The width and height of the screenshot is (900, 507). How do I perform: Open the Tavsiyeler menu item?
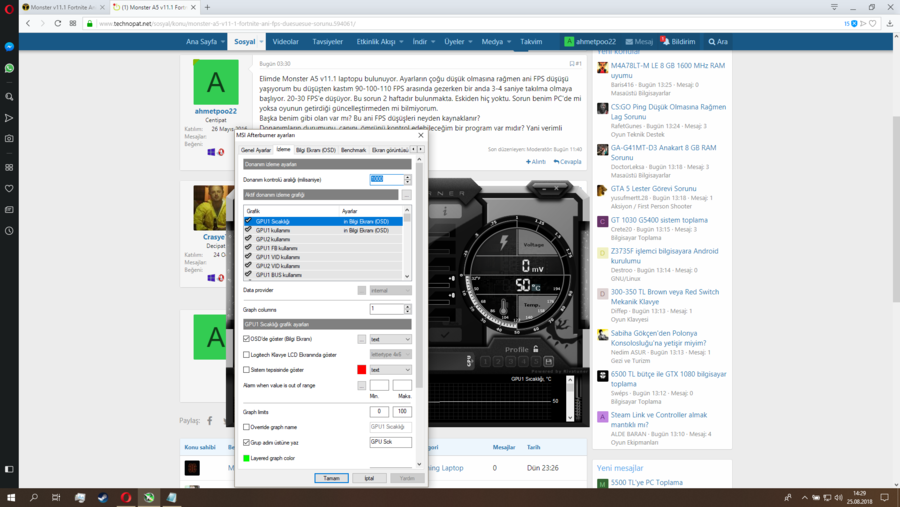click(x=327, y=42)
